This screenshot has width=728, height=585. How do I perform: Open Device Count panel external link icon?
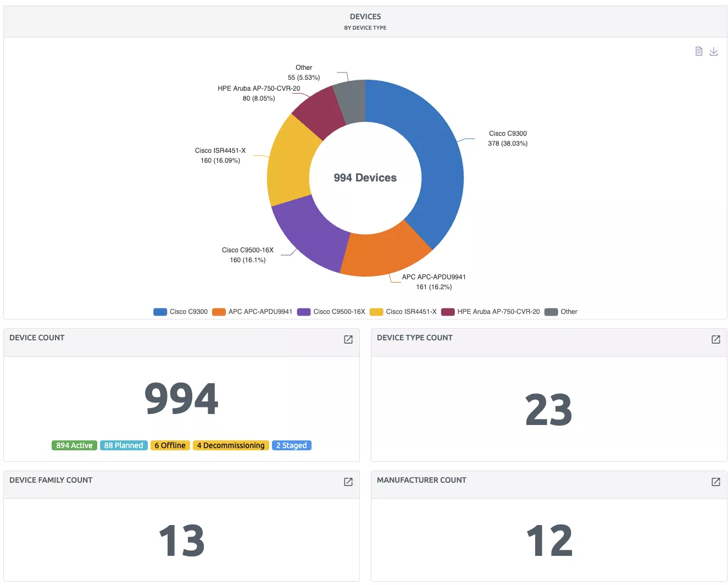click(348, 339)
